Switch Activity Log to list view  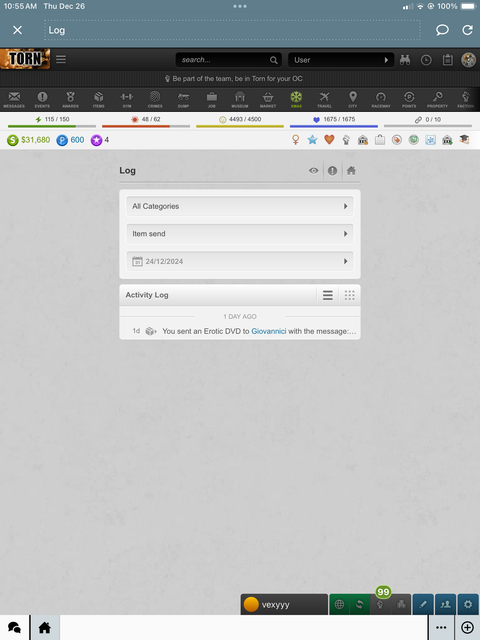pyautogui.click(x=328, y=295)
